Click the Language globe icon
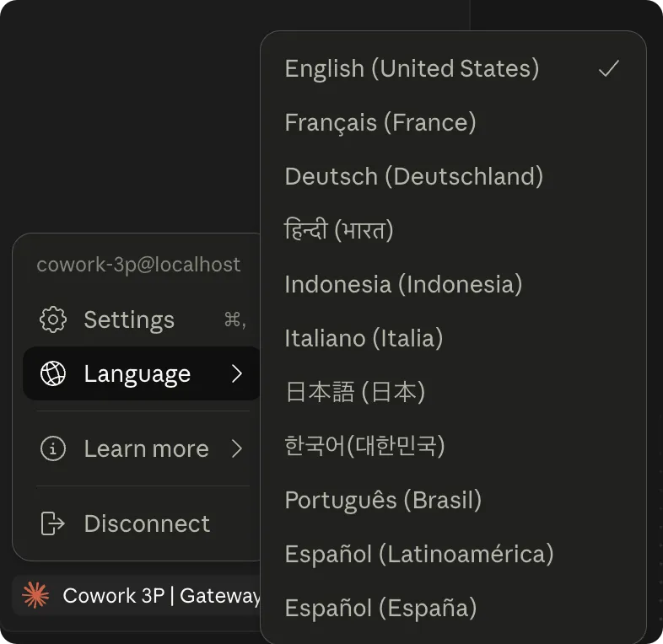The width and height of the screenshot is (663, 644). point(53,373)
